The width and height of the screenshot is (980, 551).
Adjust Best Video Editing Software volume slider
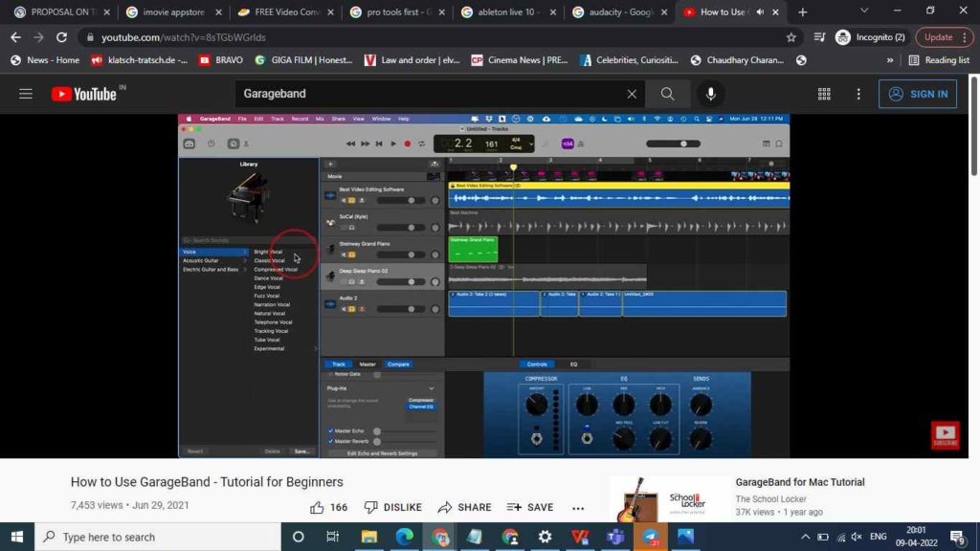pos(401,201)
